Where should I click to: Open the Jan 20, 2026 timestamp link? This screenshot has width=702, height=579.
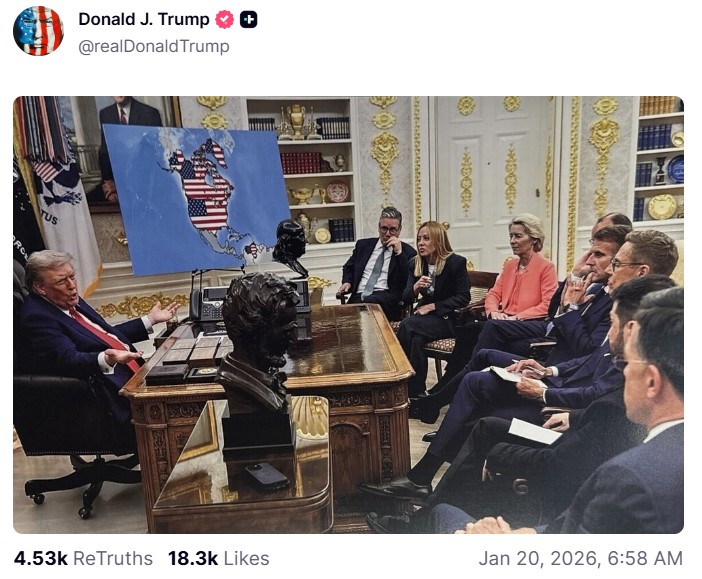(581, 558)
